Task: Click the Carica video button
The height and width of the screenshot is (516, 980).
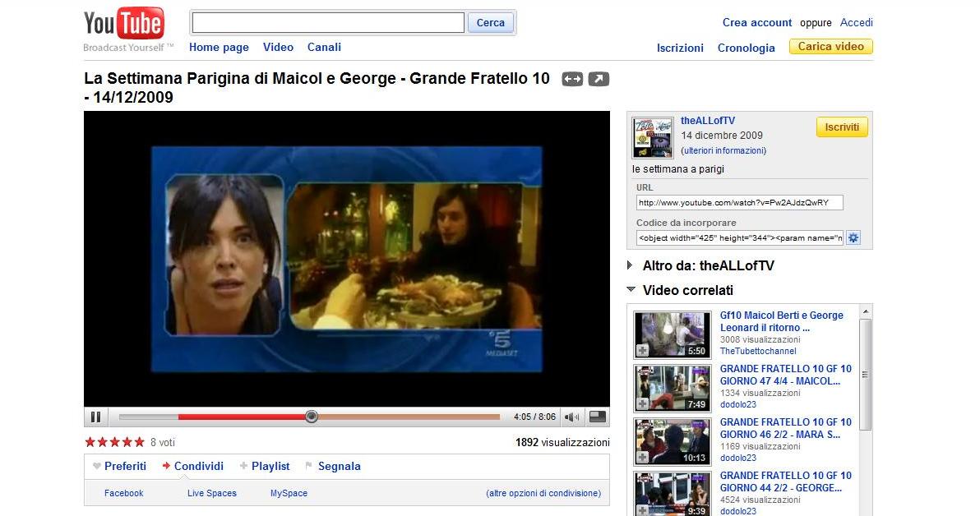Action: pos(830,47)
